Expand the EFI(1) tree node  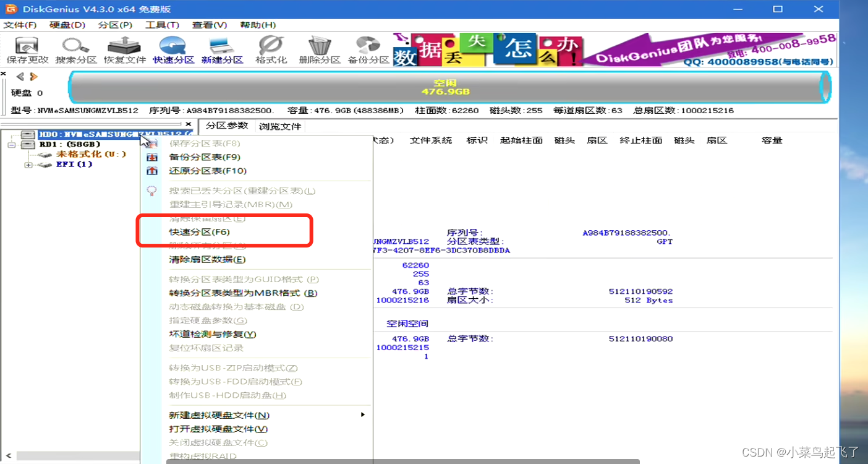point(28,165)
